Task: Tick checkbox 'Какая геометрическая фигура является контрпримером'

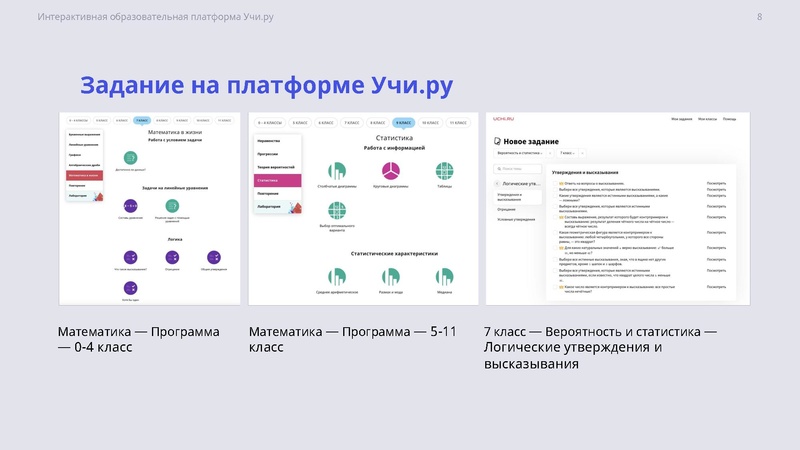Action: pos(555,233)
